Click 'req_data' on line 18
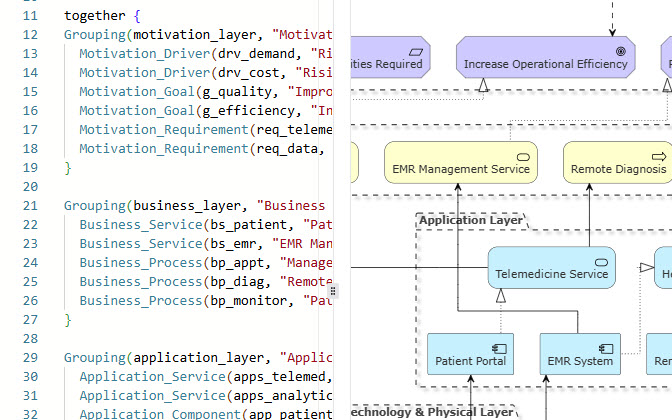Screen dimensions: 672x420 [x=287, y=148]
